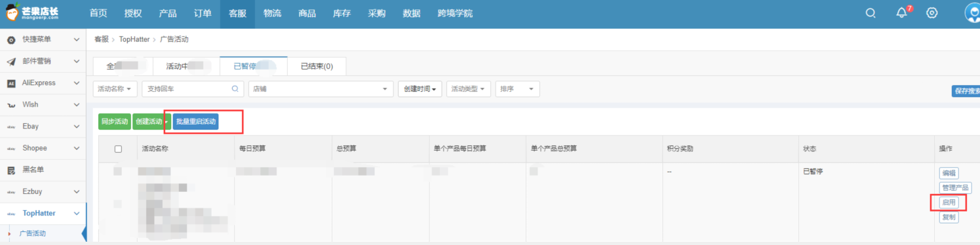
Task: Open the search magnifier icon in header
Action: 871,13
